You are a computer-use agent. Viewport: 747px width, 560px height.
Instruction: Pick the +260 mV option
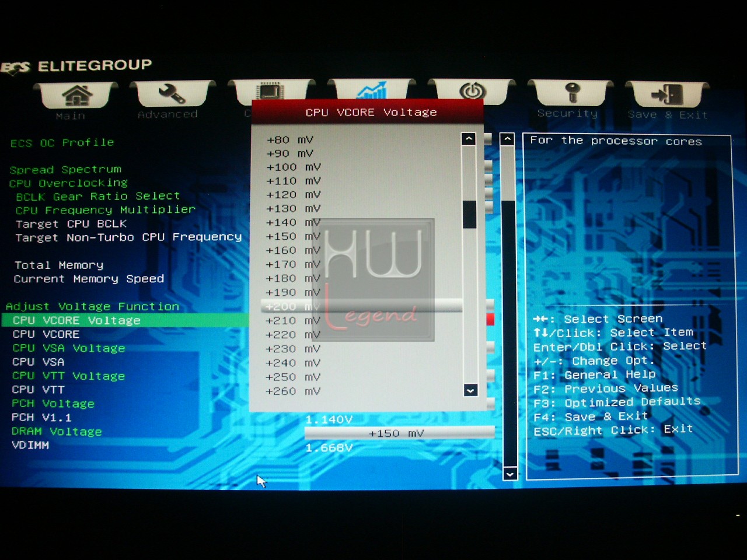[293, 391]
